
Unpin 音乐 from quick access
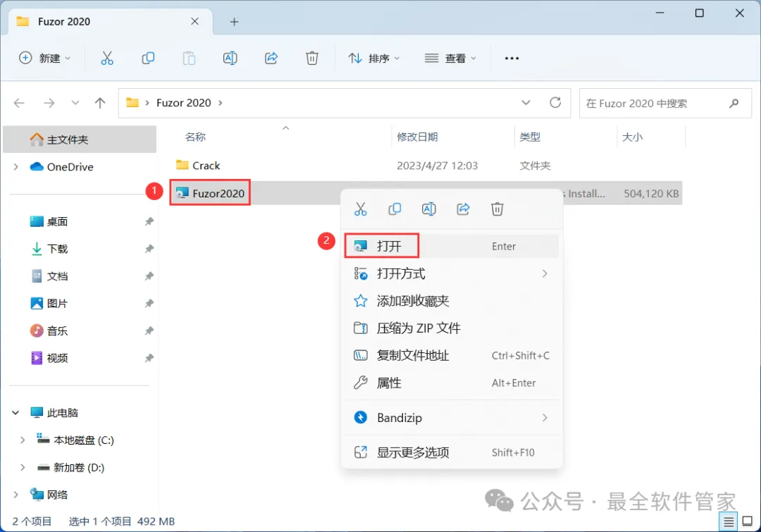tap(149, 330)
